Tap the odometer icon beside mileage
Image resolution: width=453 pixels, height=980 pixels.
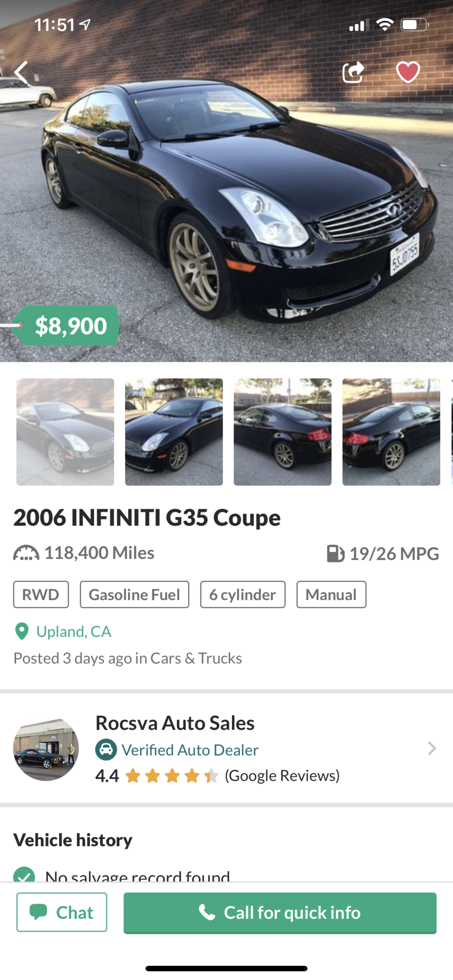point(26,553)
